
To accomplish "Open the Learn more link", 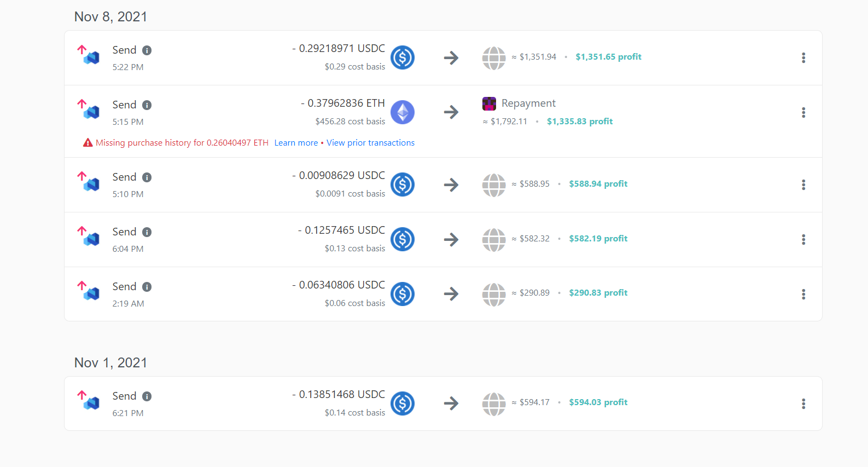I will 296,142.
